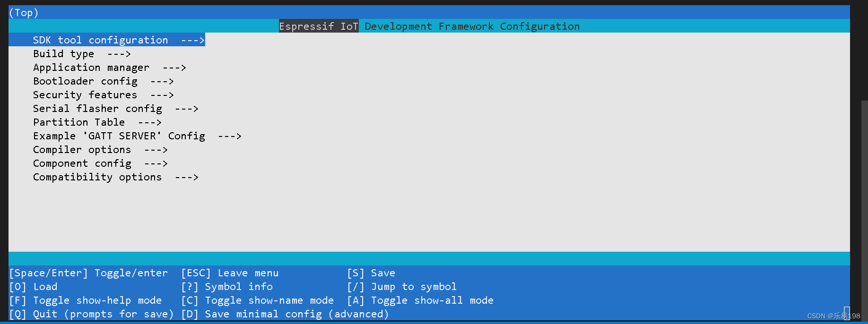The width and height of the screenshot is (868, 324).
Task: Open Example 'GATT SERVER' Config
Action: click(119, 136)
